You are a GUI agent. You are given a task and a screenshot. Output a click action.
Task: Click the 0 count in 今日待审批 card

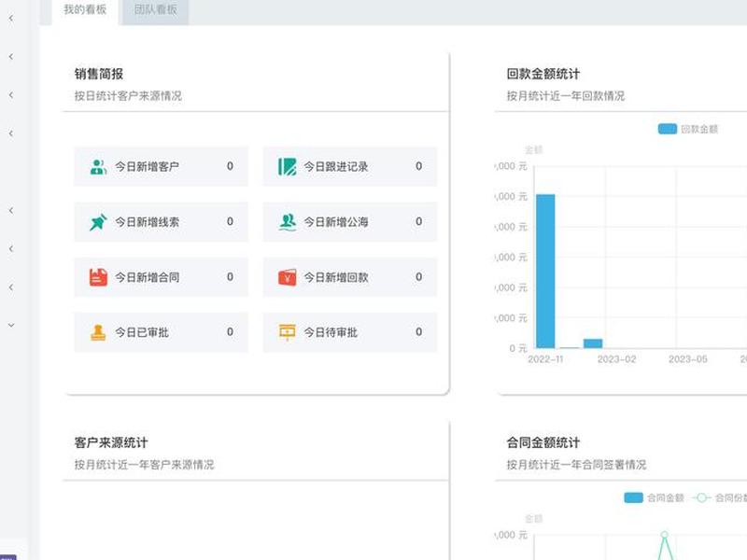[x=418, y=332]
